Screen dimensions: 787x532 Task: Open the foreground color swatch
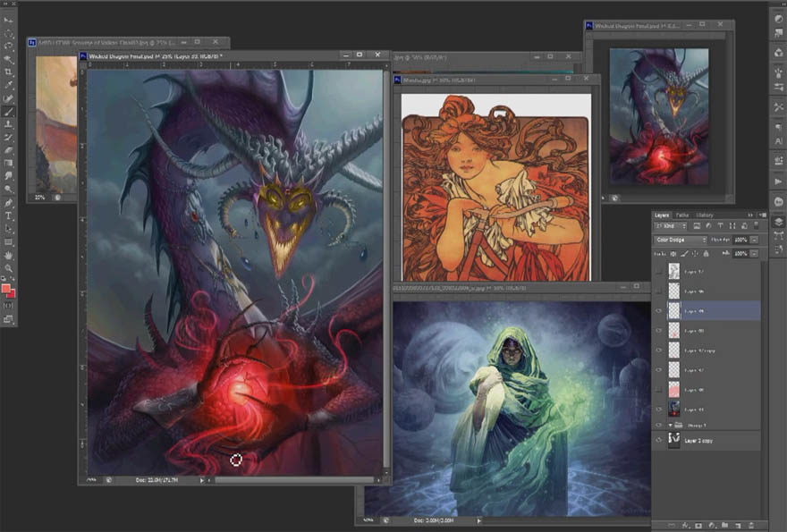click(5, 289)
